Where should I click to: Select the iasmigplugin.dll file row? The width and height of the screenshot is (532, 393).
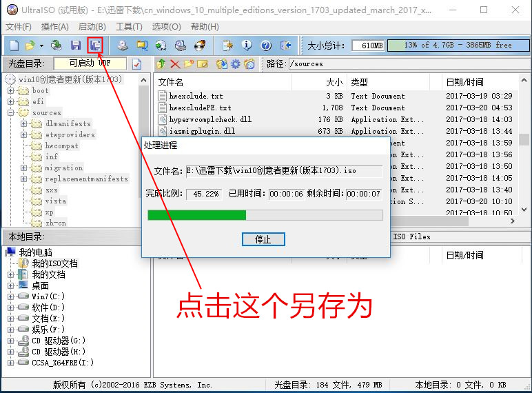(335, 131)
